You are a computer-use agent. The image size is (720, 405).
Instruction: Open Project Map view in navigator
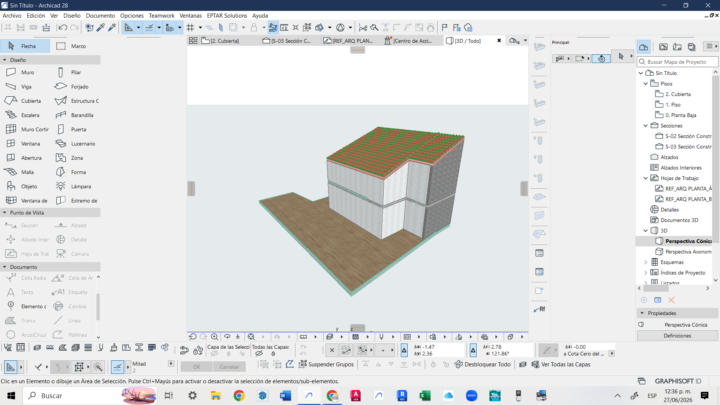[643, 46]
